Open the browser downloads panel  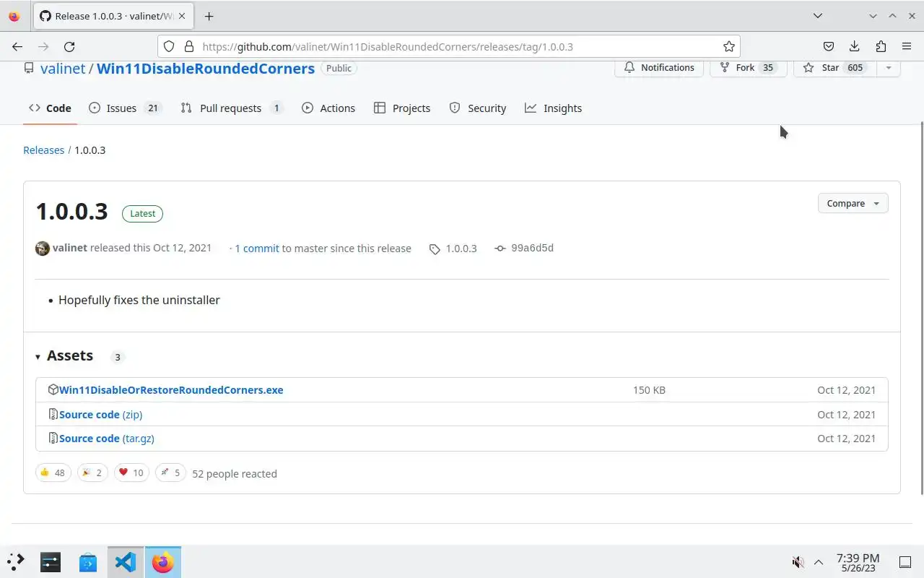click(855, 46)
